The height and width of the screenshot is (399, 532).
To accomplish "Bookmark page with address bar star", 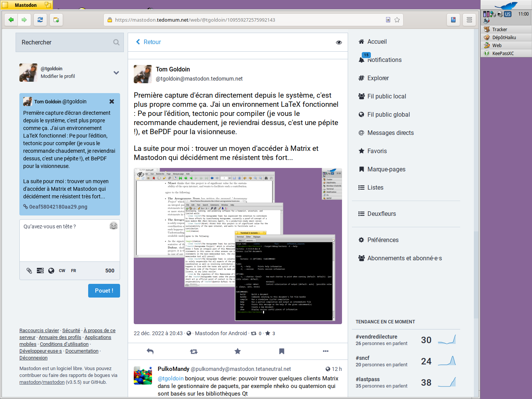I will pos(397,20).
